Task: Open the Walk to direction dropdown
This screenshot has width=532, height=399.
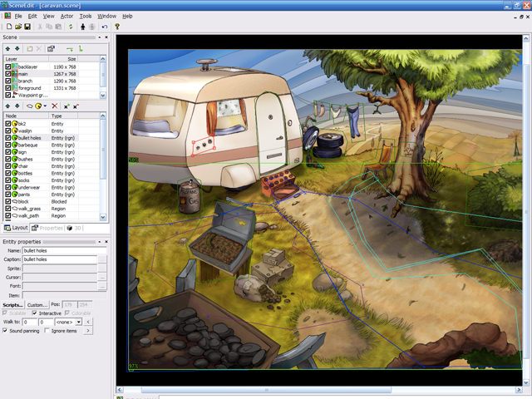Action: (x=79, y=322)
